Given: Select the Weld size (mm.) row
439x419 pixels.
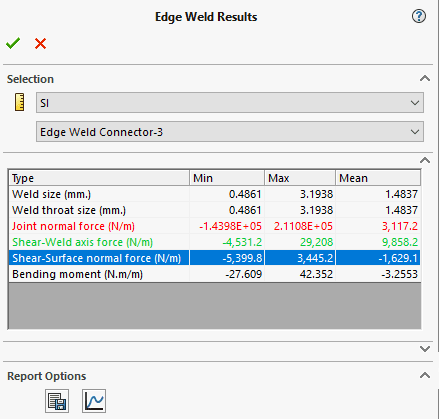Looking at the screenshot, I should coord(215,194).
